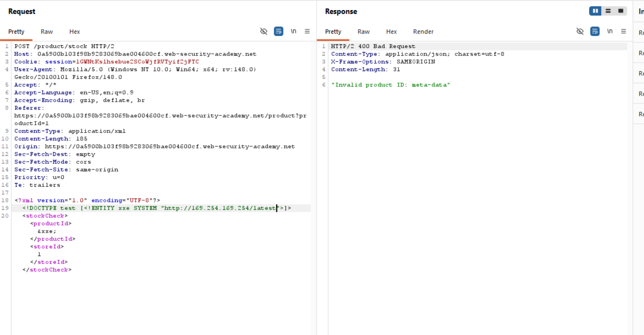Open the Response pane hamburger options menu
This screenshot has height=335, width=644.
point(623,32)
